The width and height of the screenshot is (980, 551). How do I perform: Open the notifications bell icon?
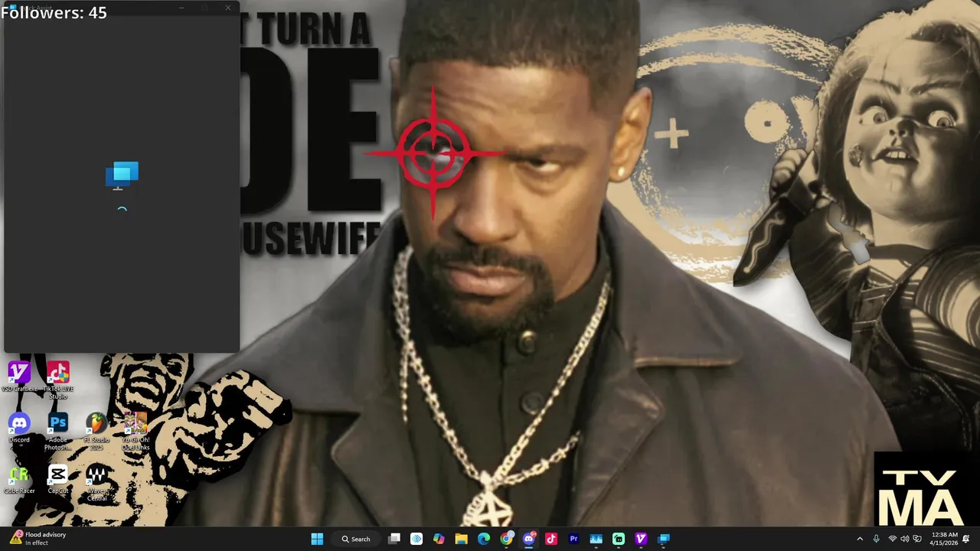click(x=967, y=539)
